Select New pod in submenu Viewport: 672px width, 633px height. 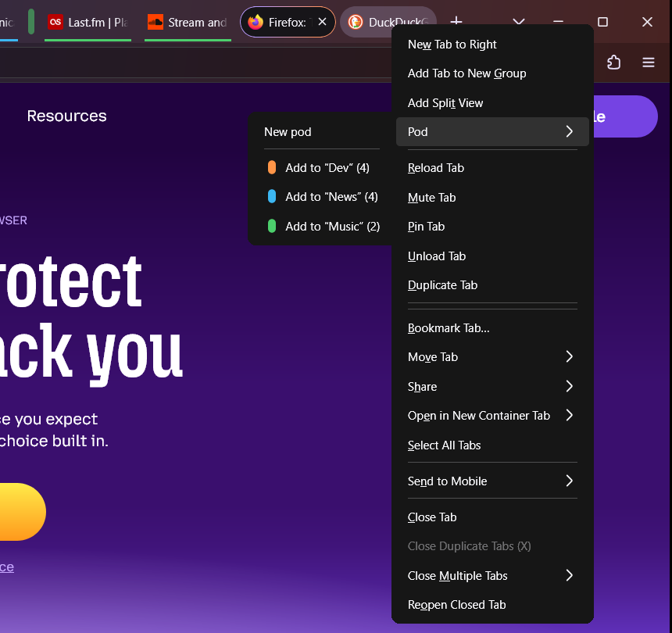[321, 131]
